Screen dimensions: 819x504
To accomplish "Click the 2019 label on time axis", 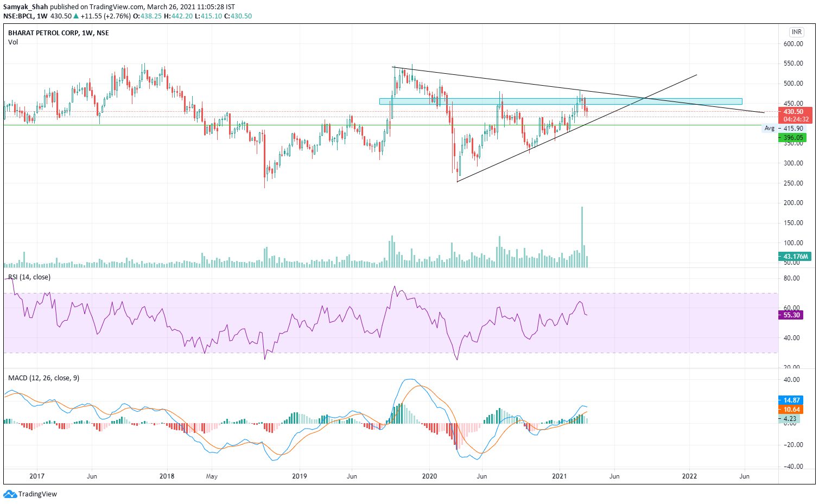I will [300, 476].
